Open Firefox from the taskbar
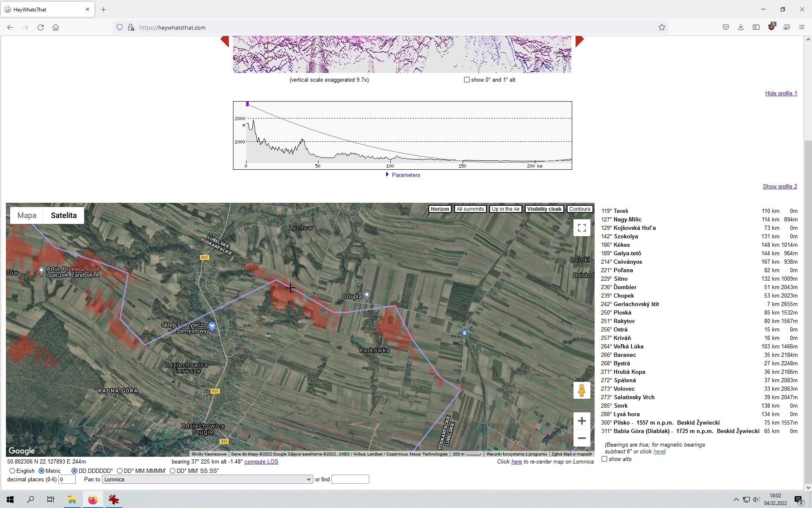This screenshot has width=812, height=508. (93, 500)
